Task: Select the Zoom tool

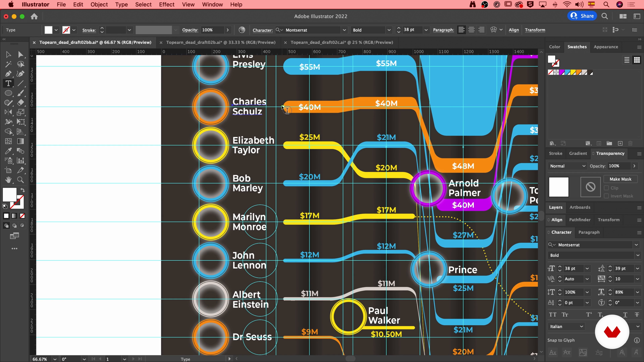Action: tap(21, 180)
